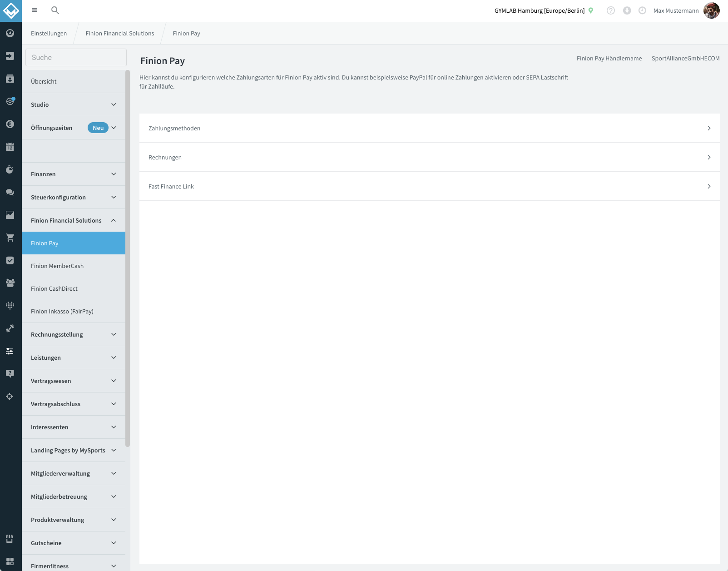Expand the Mitgliederbetreuung section

coord(74,497)
